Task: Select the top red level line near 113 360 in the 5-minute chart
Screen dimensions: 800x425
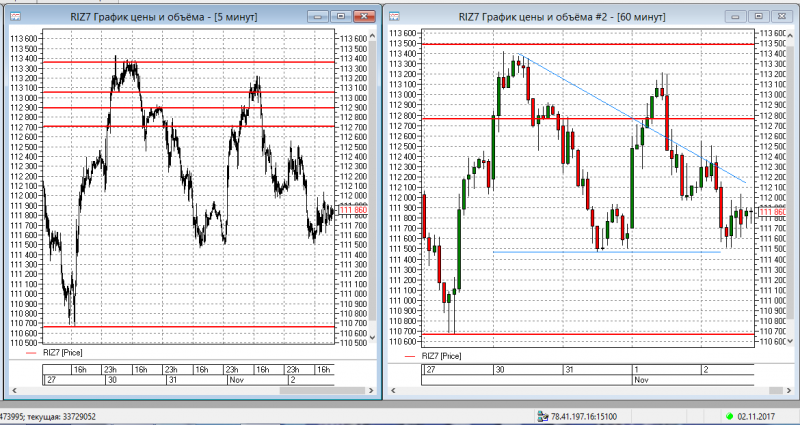Action: [189, 62]
